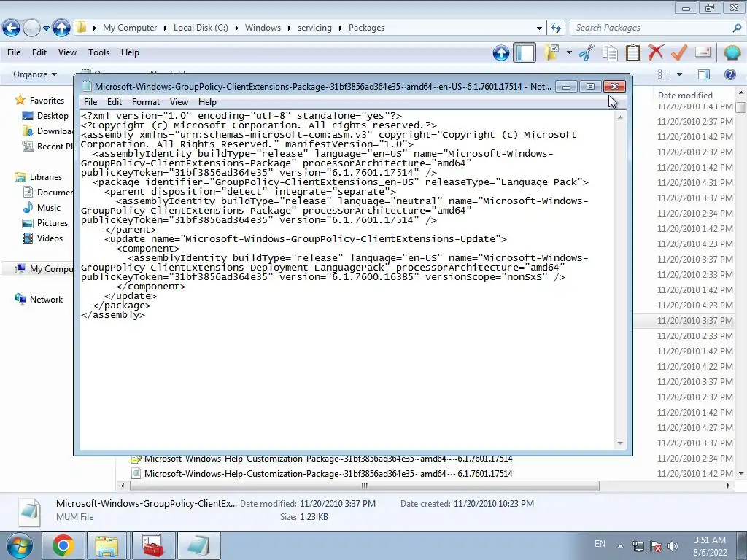Click the change view icon
The image size is (747, 560).
point(663,74)
